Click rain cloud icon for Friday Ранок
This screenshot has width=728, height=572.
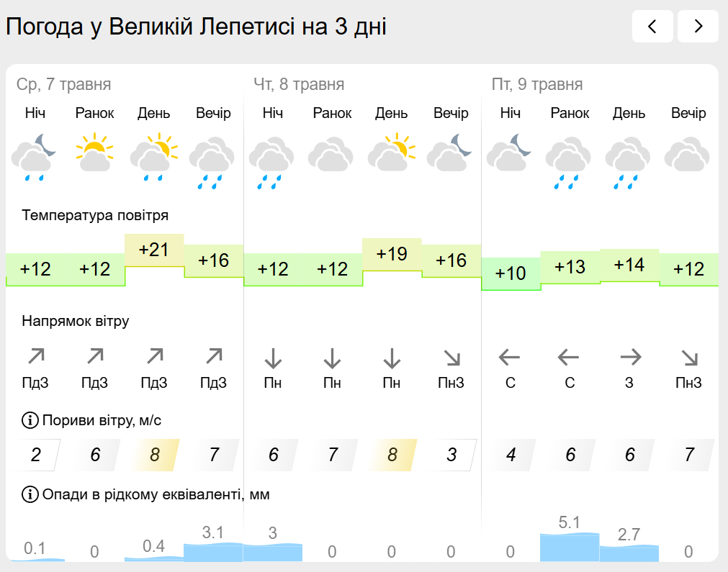(569, 163)
